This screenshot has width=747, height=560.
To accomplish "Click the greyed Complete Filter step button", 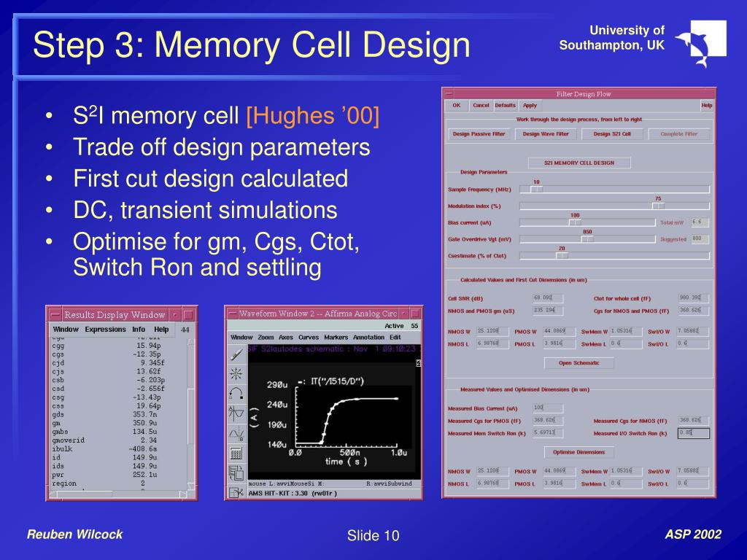I will point(679,134).
